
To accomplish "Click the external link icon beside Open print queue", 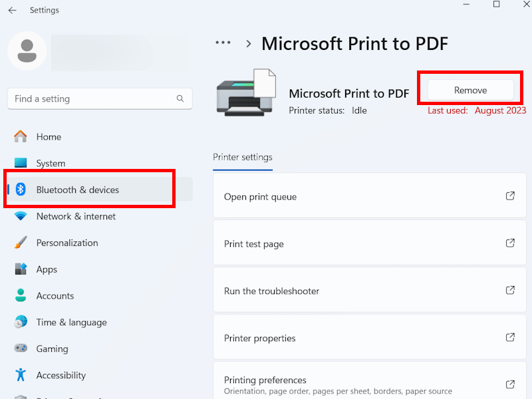I will tap(510, 196).
